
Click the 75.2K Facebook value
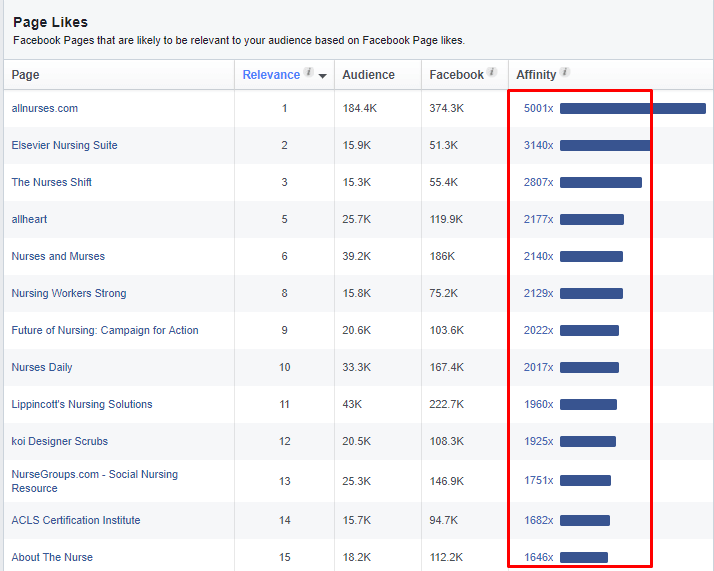(444, 293)
